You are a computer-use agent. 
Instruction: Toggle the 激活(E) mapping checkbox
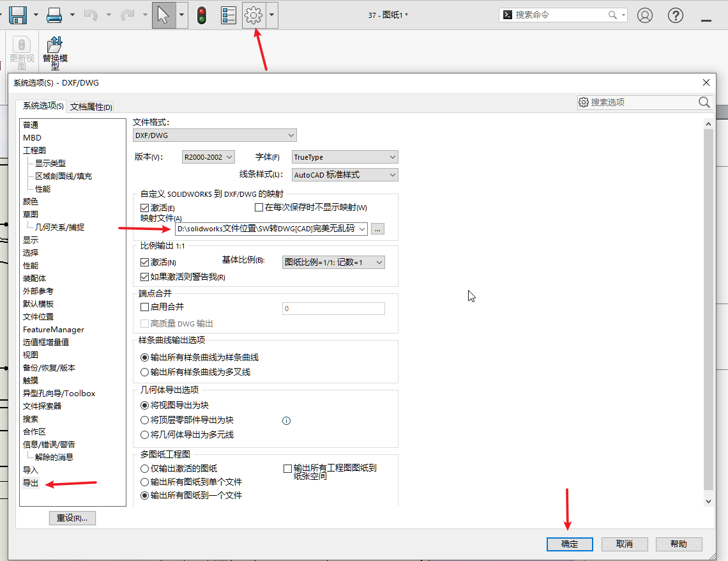(144, 208)
